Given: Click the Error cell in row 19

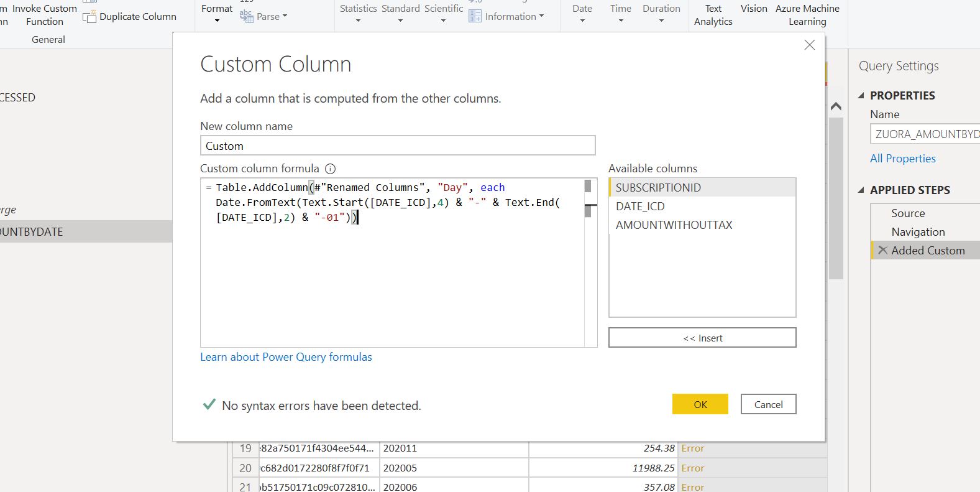Looking at the screenshot, I should coord(752,448).
